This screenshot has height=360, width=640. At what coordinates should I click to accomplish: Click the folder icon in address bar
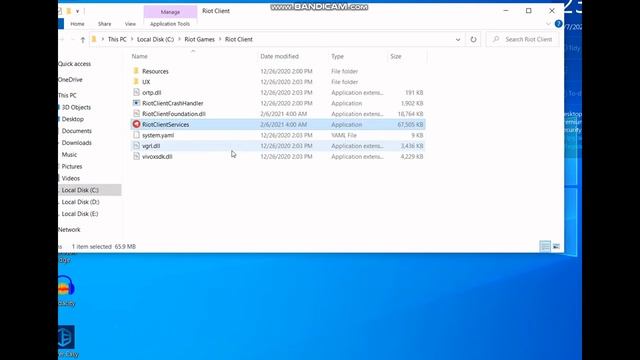click(94, 39)
